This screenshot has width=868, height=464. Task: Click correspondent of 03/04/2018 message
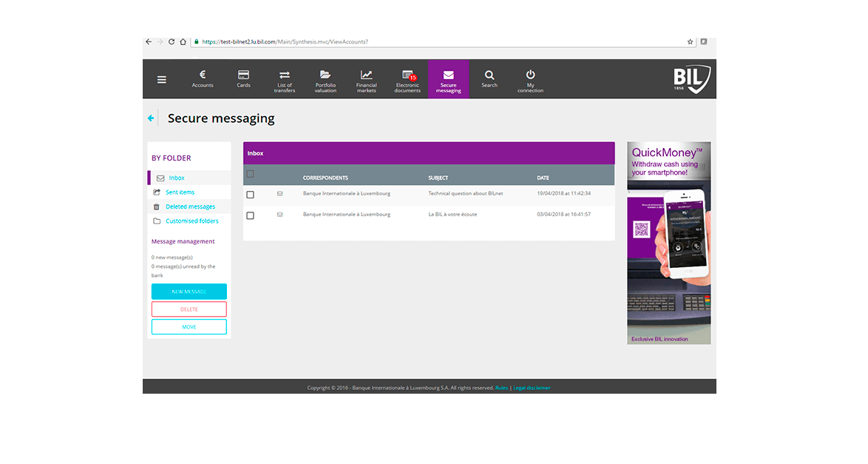point(347,215)
